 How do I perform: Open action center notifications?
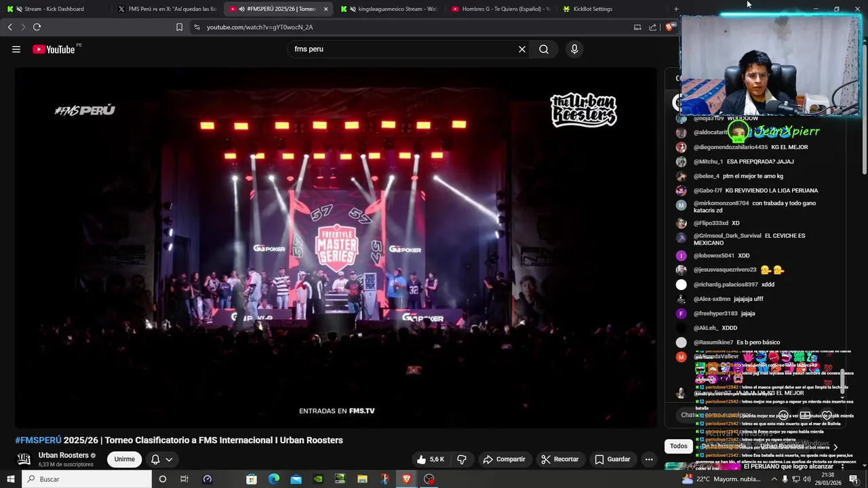tap(853, 479)
